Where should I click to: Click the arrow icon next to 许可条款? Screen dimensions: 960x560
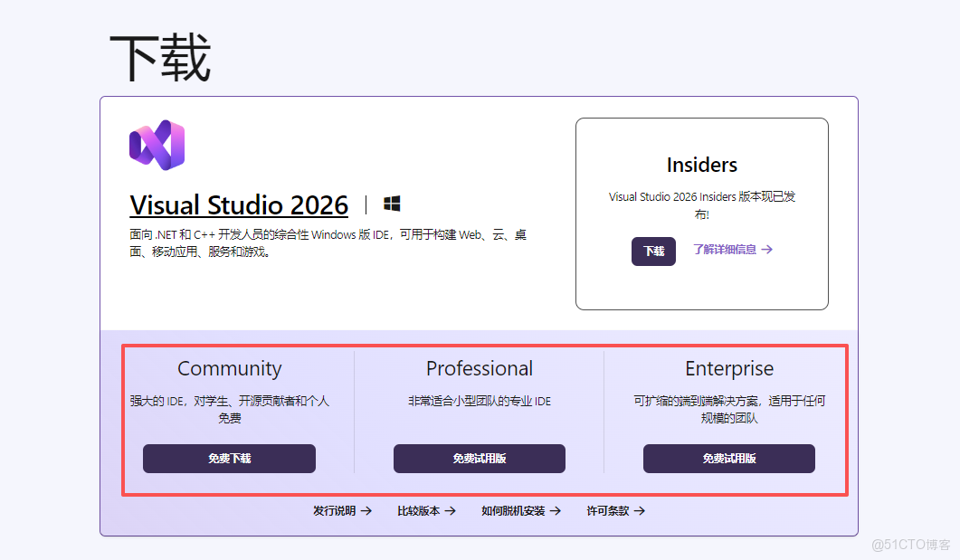639,510
